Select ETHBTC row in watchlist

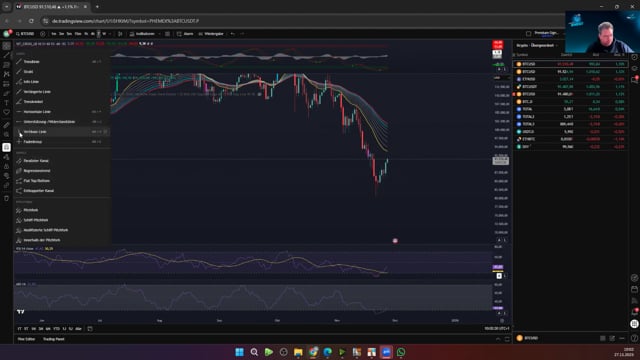point(571,139)
